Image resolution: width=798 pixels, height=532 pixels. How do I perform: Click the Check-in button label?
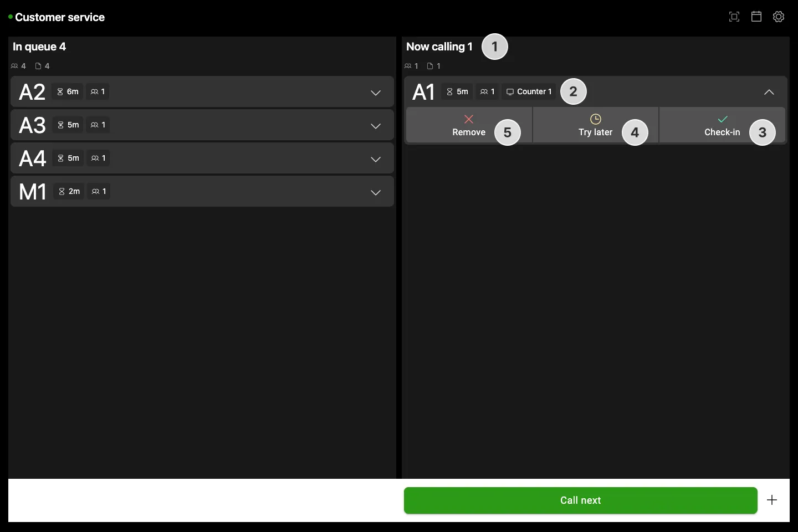click(x=722, y=132)
